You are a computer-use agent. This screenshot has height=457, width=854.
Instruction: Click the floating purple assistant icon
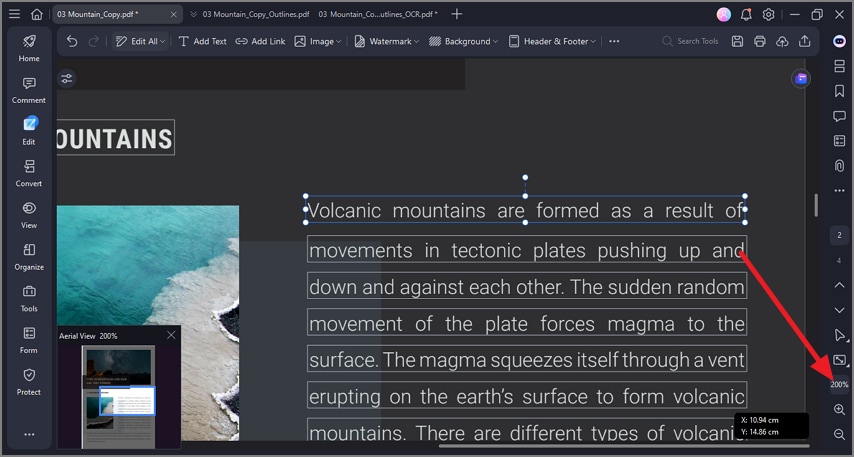(801, 79)
